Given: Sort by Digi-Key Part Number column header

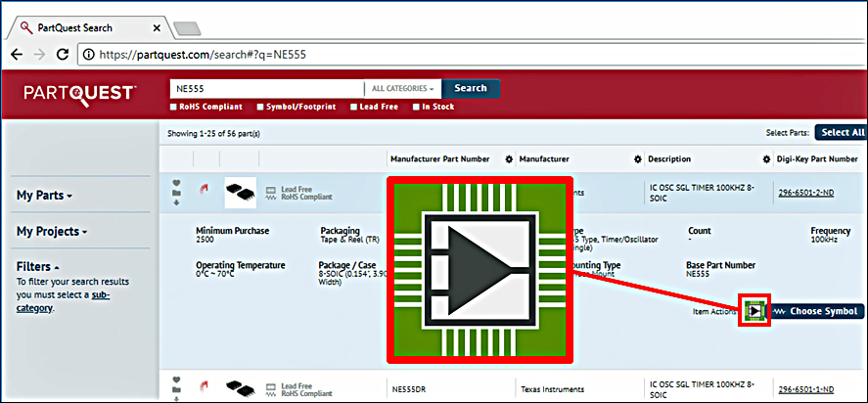Looking at the screenshot, I should 817,158.
